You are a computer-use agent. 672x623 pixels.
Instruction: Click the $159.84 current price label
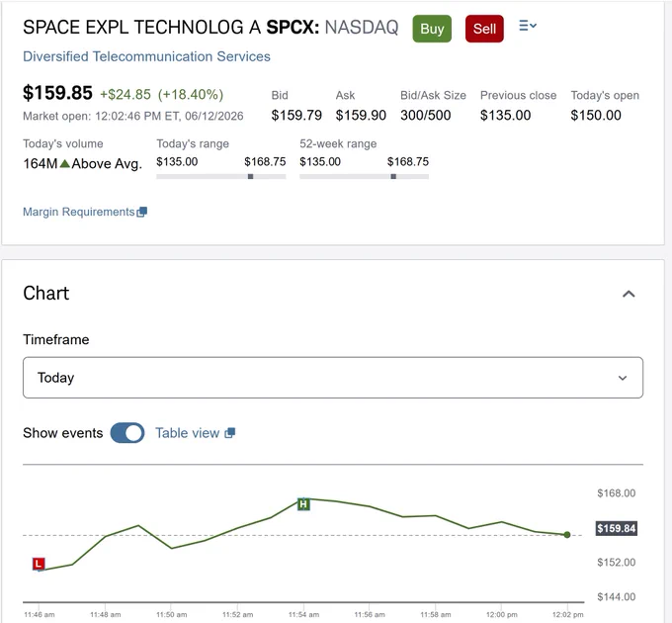(617, 528)
